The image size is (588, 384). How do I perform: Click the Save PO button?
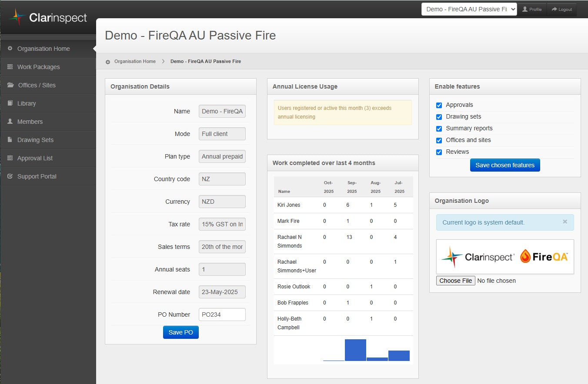click(180, 332)
